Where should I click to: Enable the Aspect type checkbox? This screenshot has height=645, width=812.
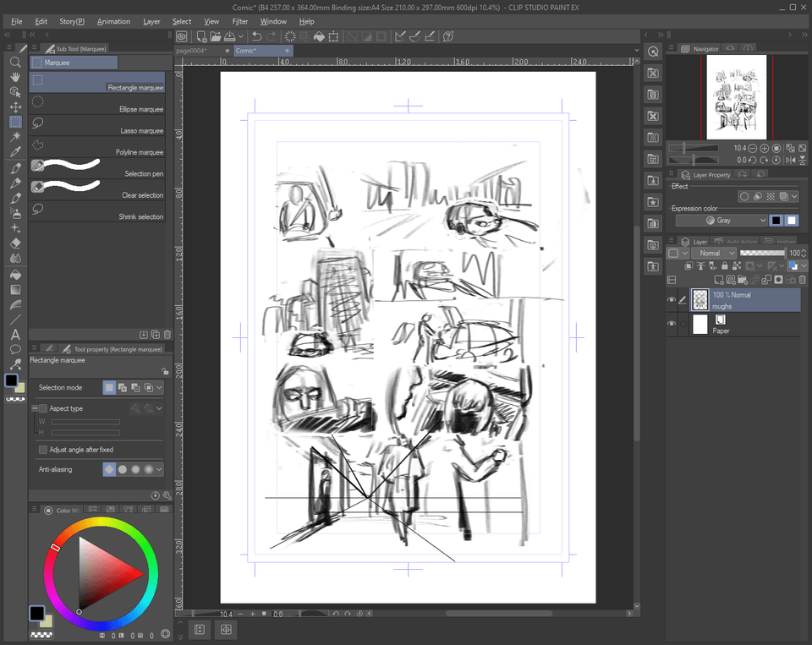click(41, 408)
